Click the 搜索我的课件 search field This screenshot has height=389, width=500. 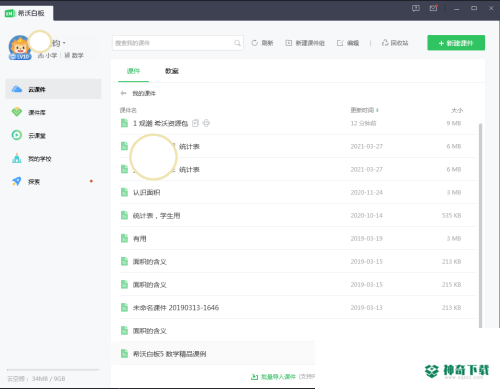[178, 43]
